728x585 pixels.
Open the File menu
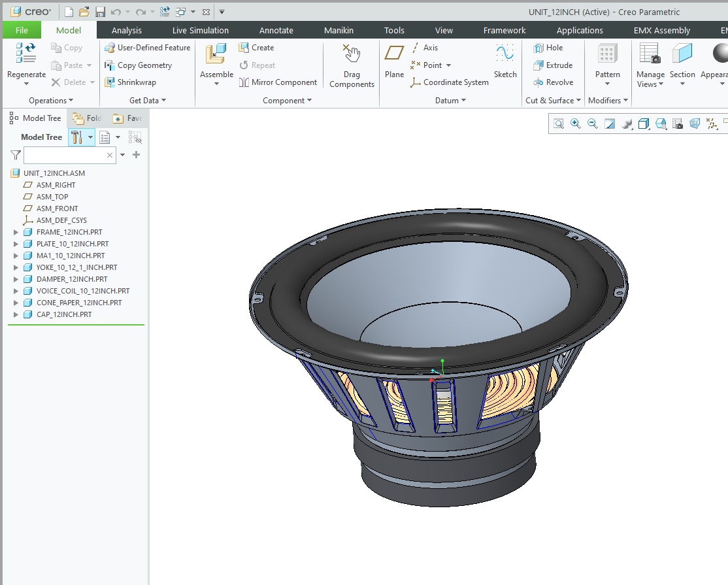(22, 30)
